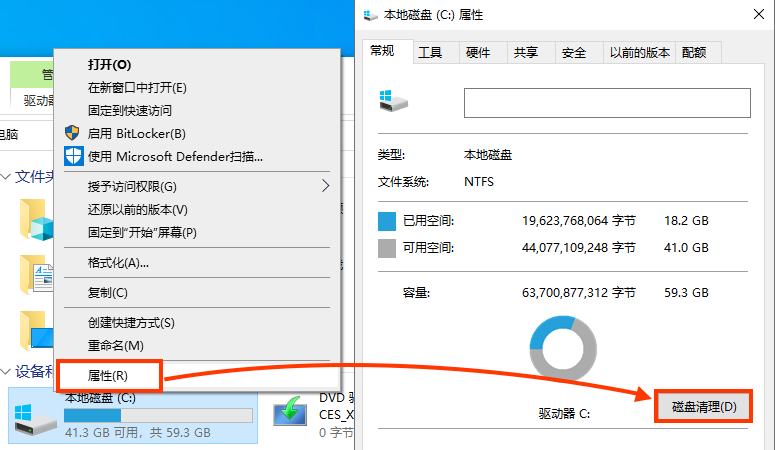Switch to the 常规 tab

point(388,51)
